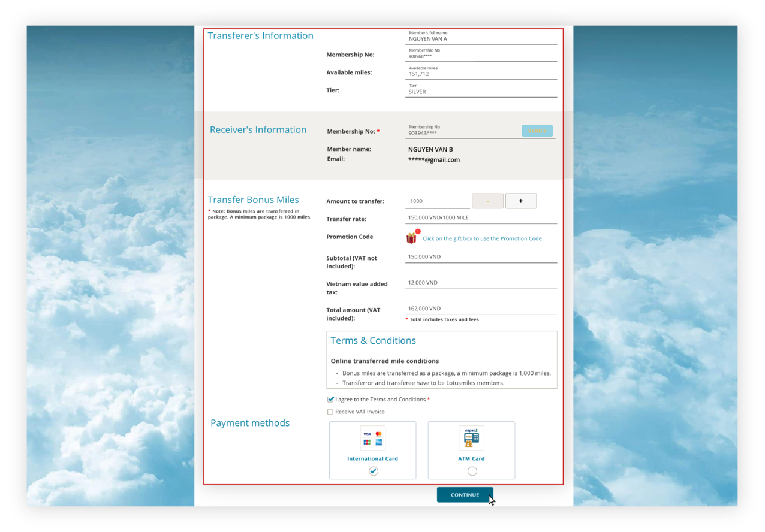Click the Mastercard logo icon
Image resolution: width=765 pixels, height=532 pixels.
tap(379, 434)
